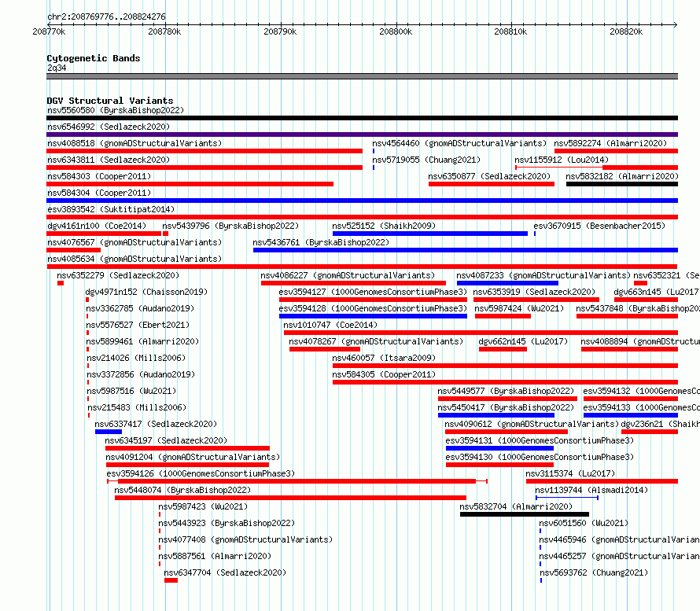Click nsv3362785 (Audano2019) label
Viewport: 700px width, 611px height.
pyautogui.click(x=140, y=308)
